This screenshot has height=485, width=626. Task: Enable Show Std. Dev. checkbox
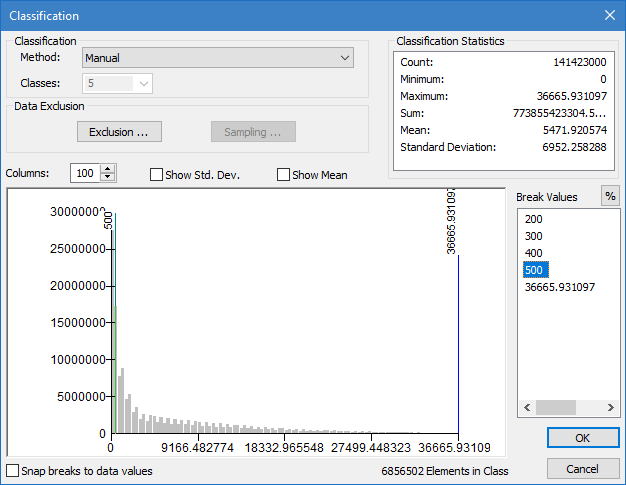pyautogui.click(x=156, y=175)
